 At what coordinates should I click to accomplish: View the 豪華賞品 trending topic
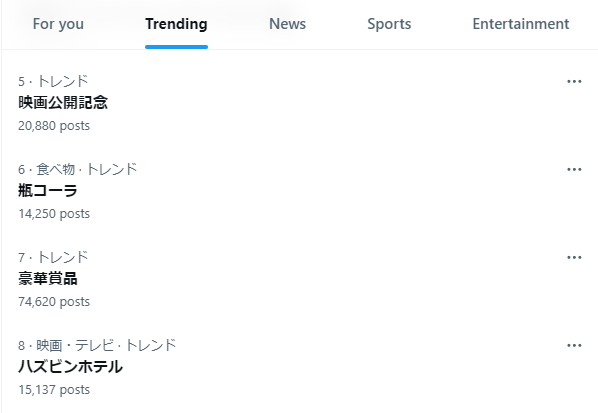click(x=48, y=278)
